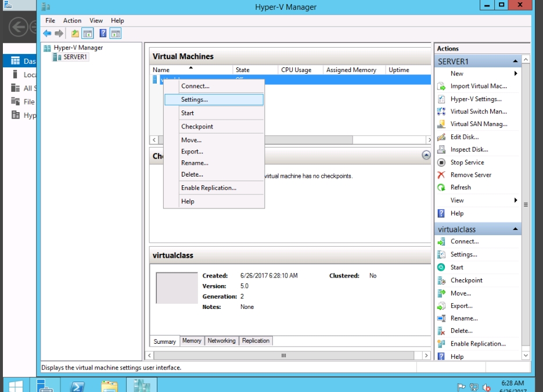This screenshot has width=543, height=392.
Task: Select SERVER1 in the navigation tree
Action: click(75, 57)
